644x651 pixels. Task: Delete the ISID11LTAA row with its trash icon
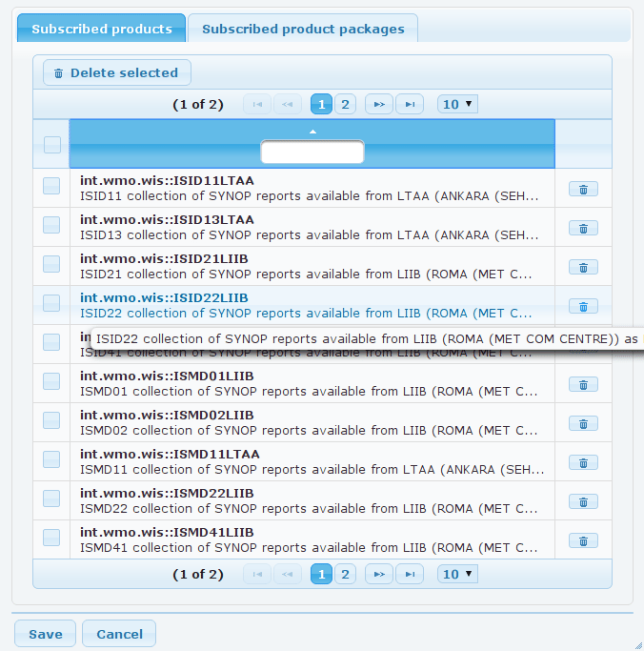[x=583, y=190]
